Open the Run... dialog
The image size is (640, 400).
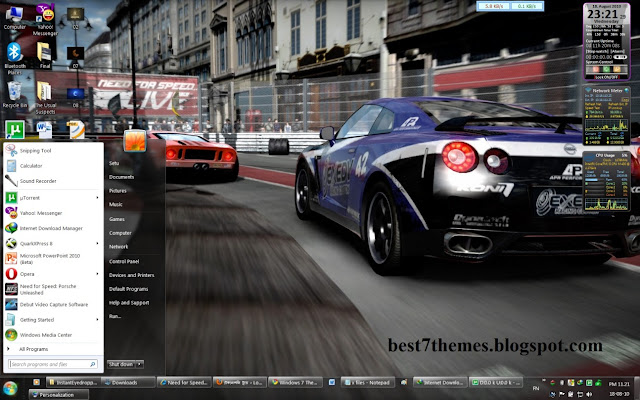coord(115,316)
